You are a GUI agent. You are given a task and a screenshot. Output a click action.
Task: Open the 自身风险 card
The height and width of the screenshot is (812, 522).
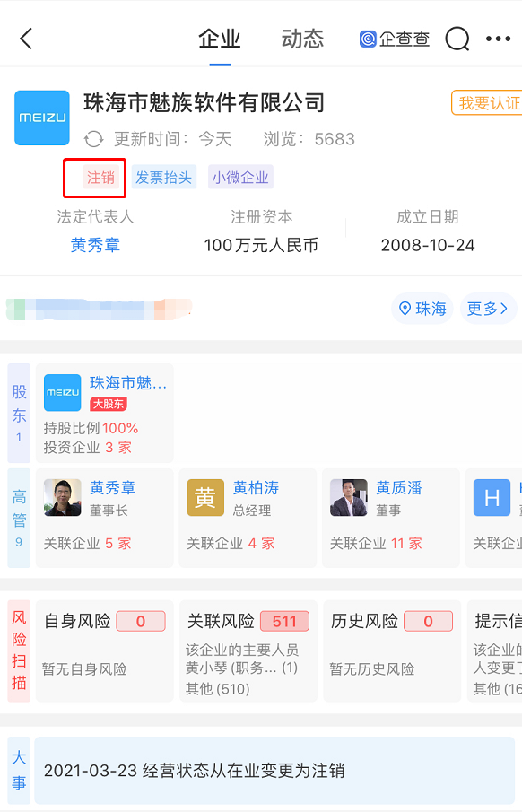pos(105,651)
